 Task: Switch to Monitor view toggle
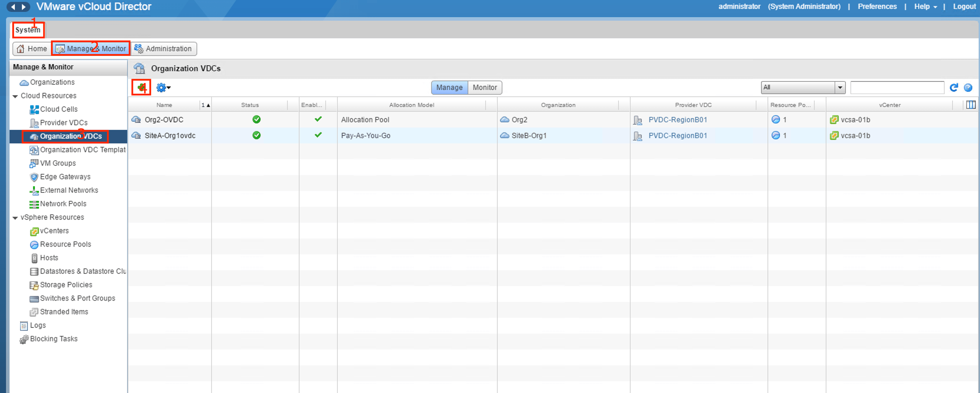[x=484, y=88]
